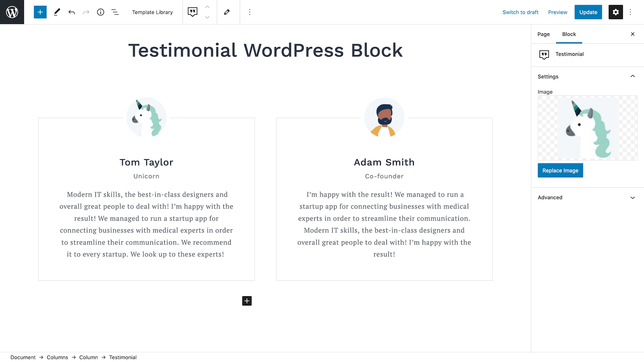This screenshot has width=644, height=362.
Task: Undo the last change
Action: (72, 12)
